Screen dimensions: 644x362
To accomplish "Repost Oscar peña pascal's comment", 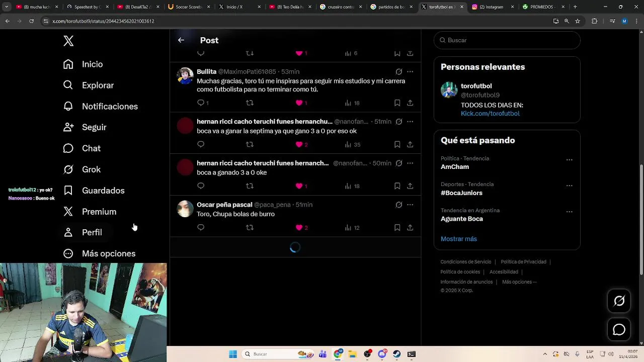I will tap(250, 227).
